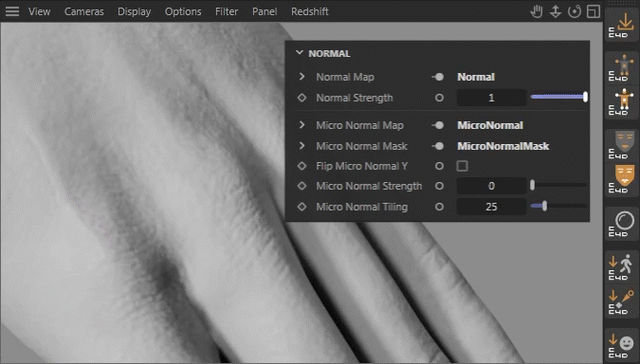Image resolution: width=640 pixels, height=364 pixels.
Task: Open the viewport hamburger menu
Action: tap(12, 11)
